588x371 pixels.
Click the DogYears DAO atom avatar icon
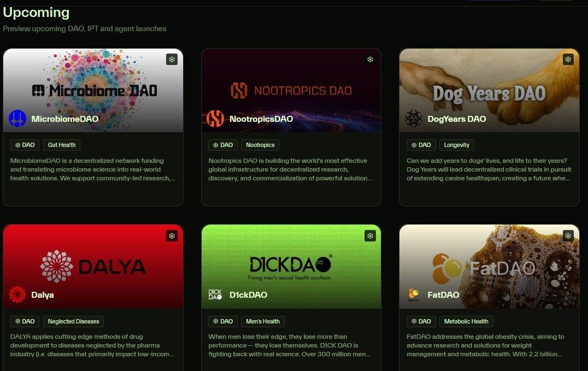[x=414, y=119]
